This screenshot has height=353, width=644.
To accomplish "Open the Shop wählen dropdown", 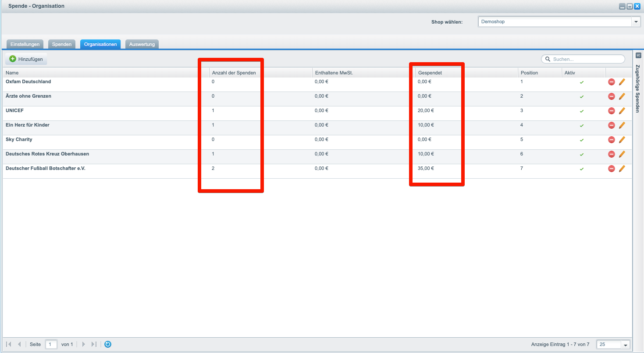I will (636, 22).
